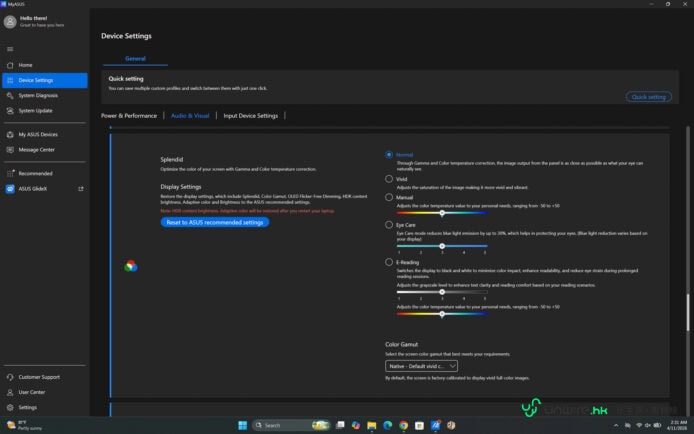
Task: Click the weather widget in taskbar
Action: [x=25, y=425]
